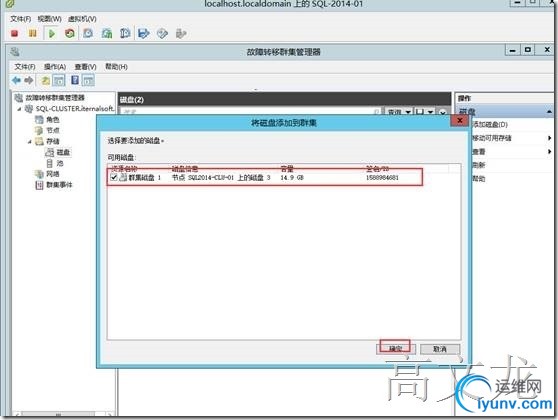Click 帮助 in the actions pane
The height and width of the screenshot is (420, 558).
click(x=479, y=178)
